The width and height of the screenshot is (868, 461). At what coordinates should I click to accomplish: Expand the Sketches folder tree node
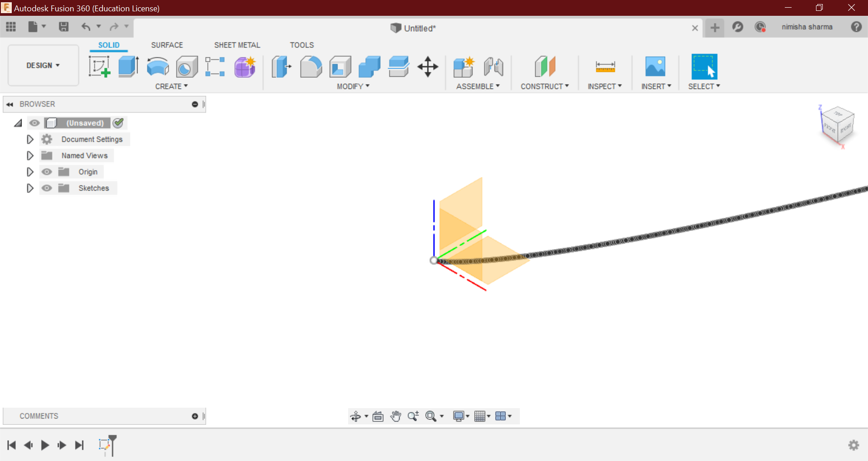coord(30,188)
